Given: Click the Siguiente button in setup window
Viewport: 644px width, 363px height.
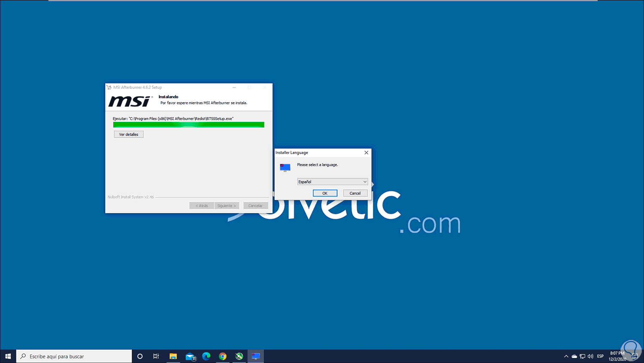Looking at the screenshot, I should tap(227, 206).
